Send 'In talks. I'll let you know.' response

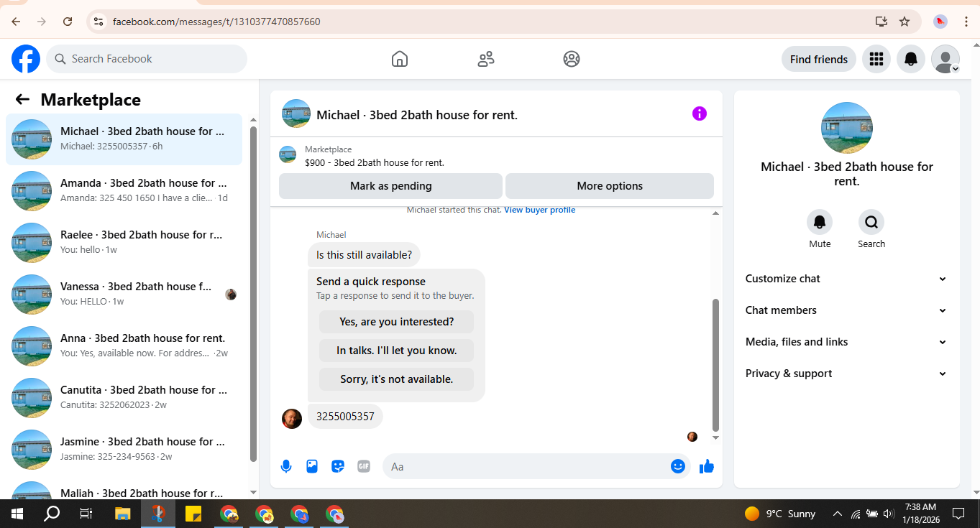[x=397, y=351]
